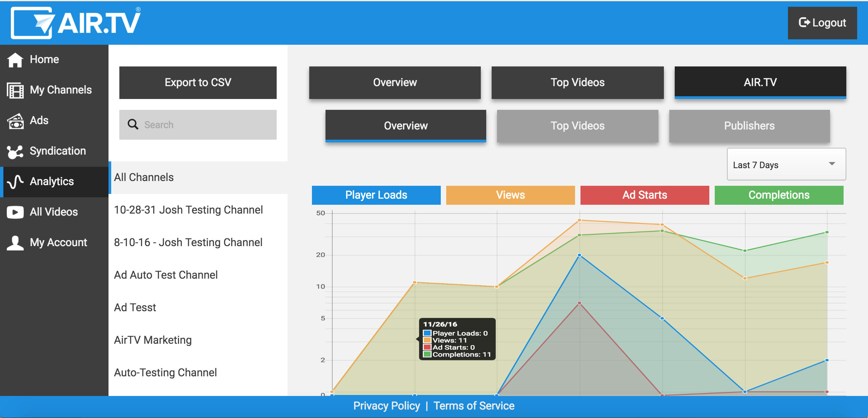Select the top-row Top Videos tab
The width and height of the screenshot is (868, 418).
click(x=577, y=82)
